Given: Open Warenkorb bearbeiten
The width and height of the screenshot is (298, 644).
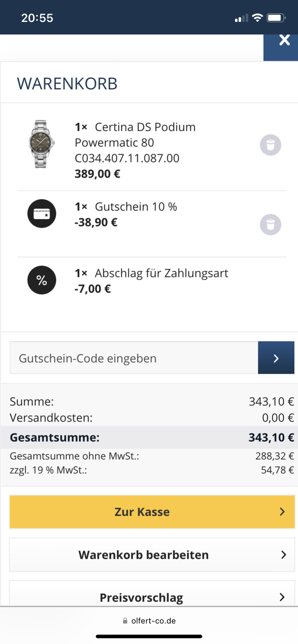Looking at the screenshot, I should tap(152, 555).
